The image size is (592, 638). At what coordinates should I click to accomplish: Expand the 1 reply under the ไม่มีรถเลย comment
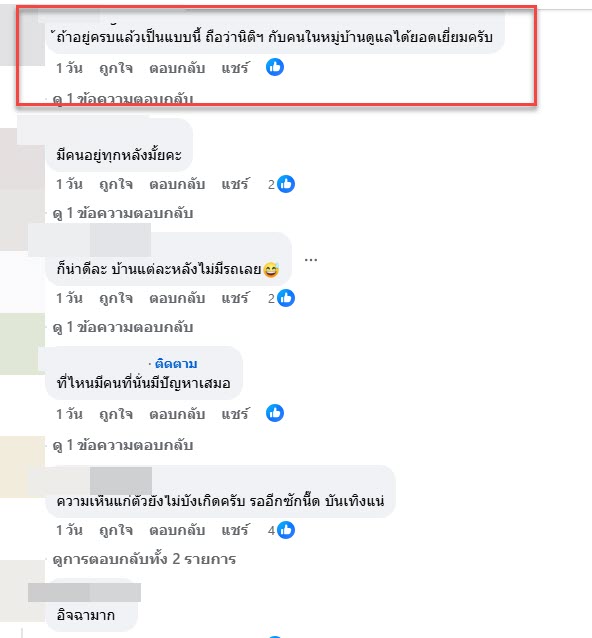click(123, 327)
